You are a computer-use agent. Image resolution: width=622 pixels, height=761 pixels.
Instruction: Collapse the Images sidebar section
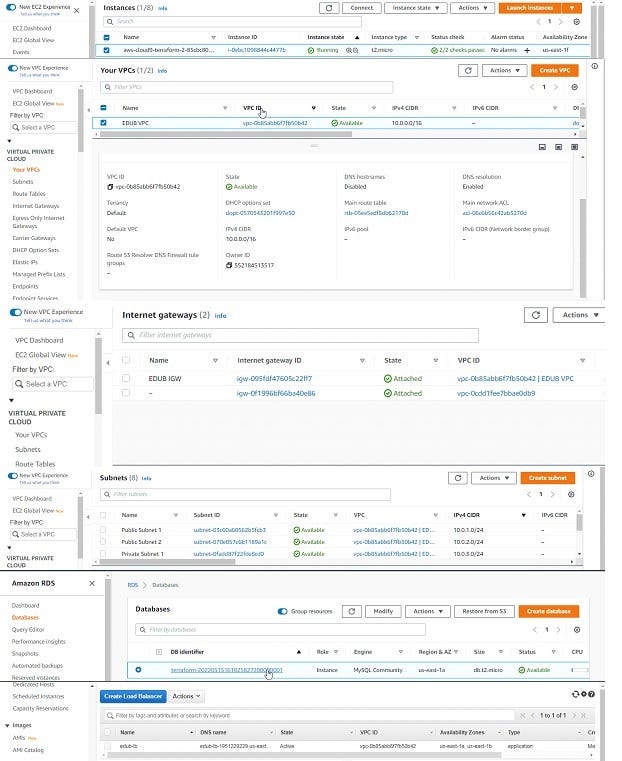point(7,726)
